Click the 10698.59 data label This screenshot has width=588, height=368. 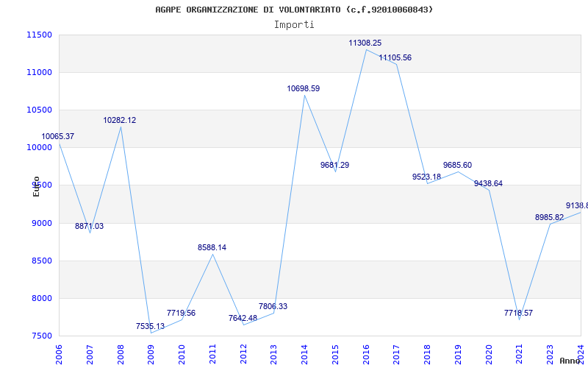pos(304,88)
